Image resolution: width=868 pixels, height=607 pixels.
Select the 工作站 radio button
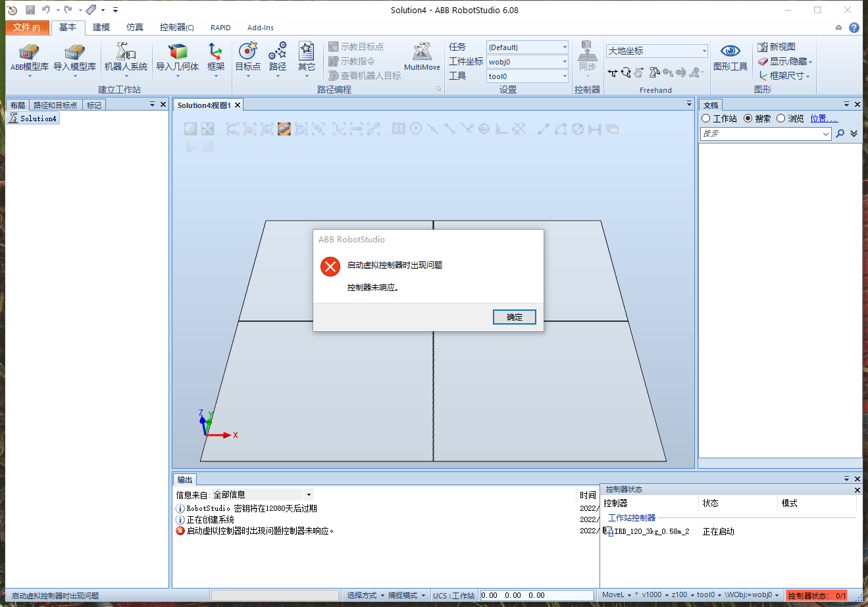click(706, 119)
